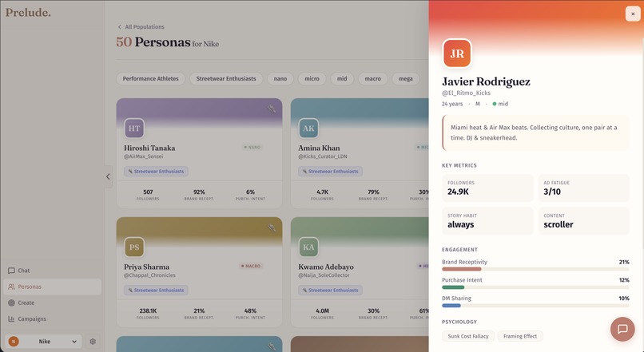Click the Campaigns chart icon in sidebar
644x352 pixels.
11,318
